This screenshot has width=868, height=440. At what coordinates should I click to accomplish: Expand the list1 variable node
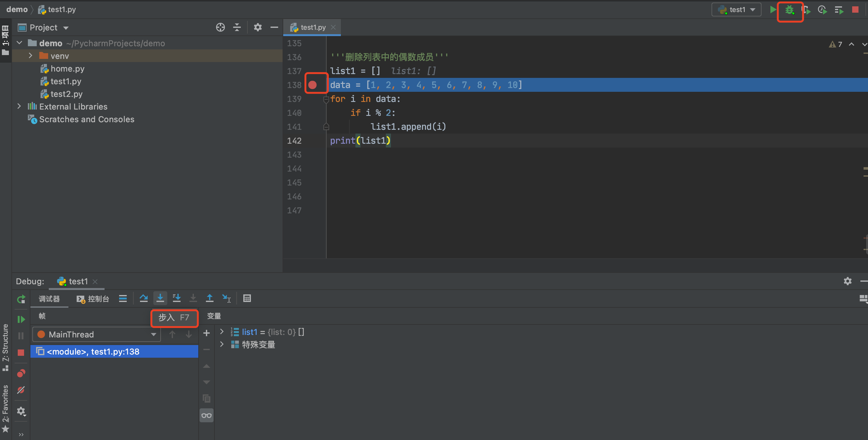tap(222, 332)
